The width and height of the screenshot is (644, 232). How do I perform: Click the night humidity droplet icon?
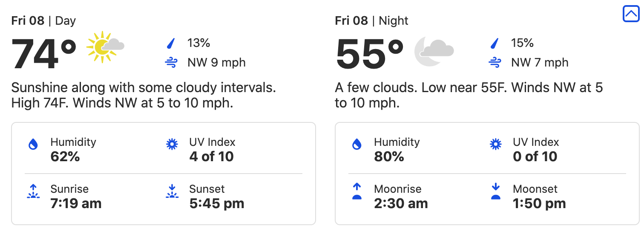click(x=356, y=145)
